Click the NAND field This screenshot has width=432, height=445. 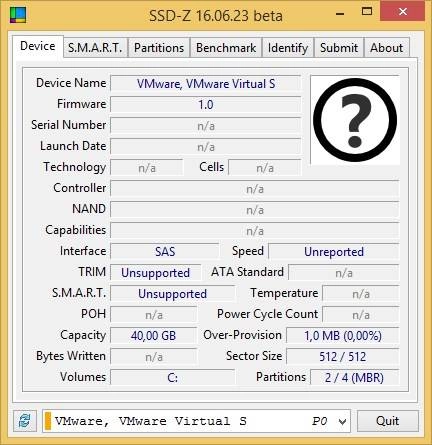255,210
